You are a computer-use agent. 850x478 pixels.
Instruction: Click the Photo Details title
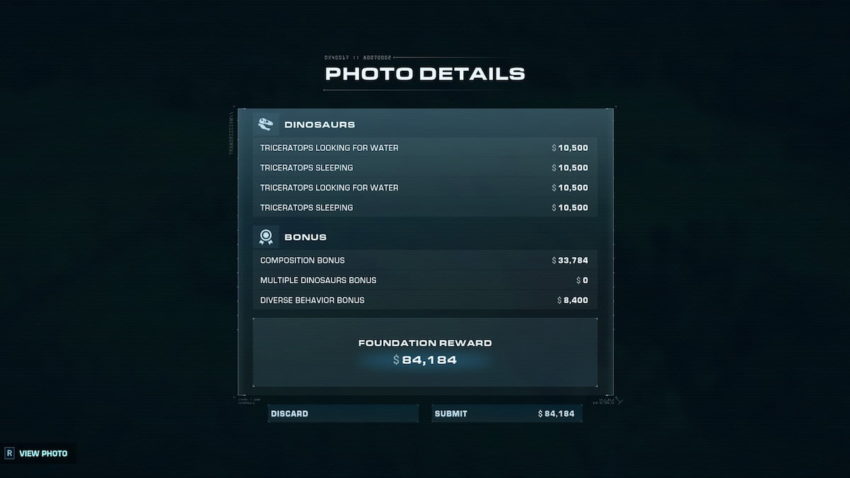[425, 74]
